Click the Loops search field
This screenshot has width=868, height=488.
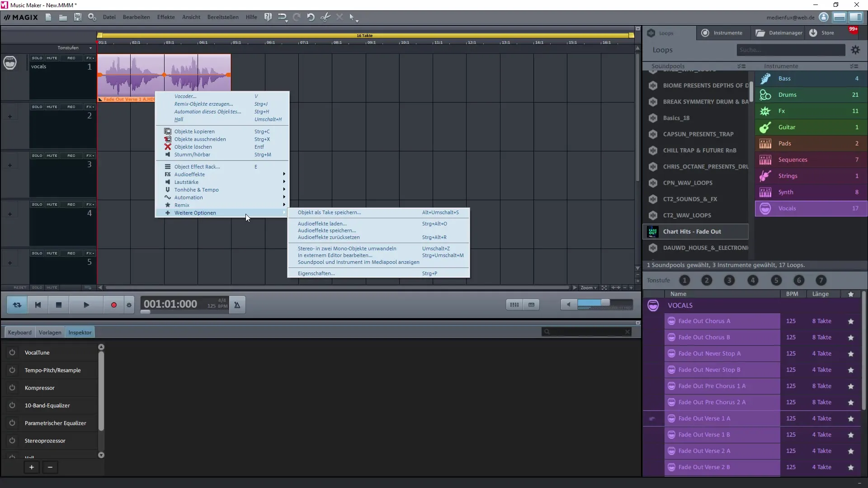(791, 50)
